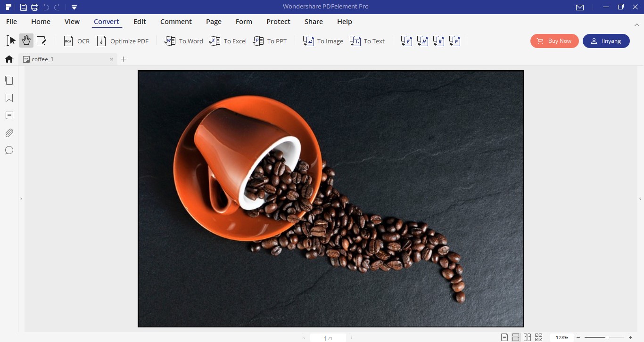Click the Wondershare PDFelement logo icon
This screenshot has height=342, width=644.
pos(8,7)
